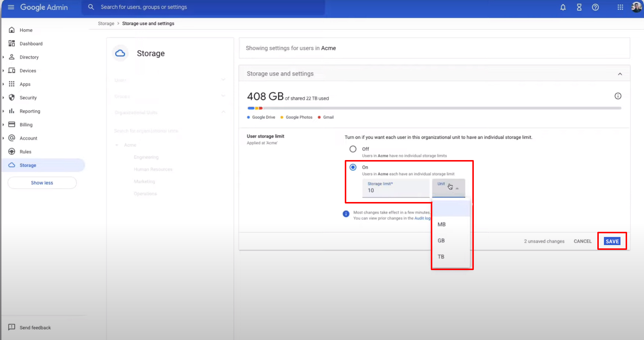Select the Off radio button
This screenshot has width=644, height=340.
click(x=353, y=149)
